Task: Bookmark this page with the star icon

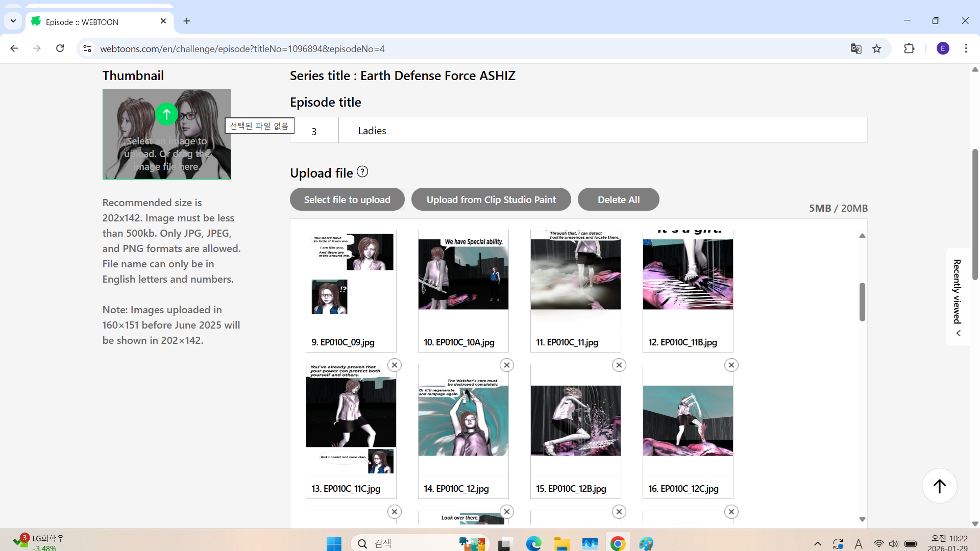Action: (877, 48)
